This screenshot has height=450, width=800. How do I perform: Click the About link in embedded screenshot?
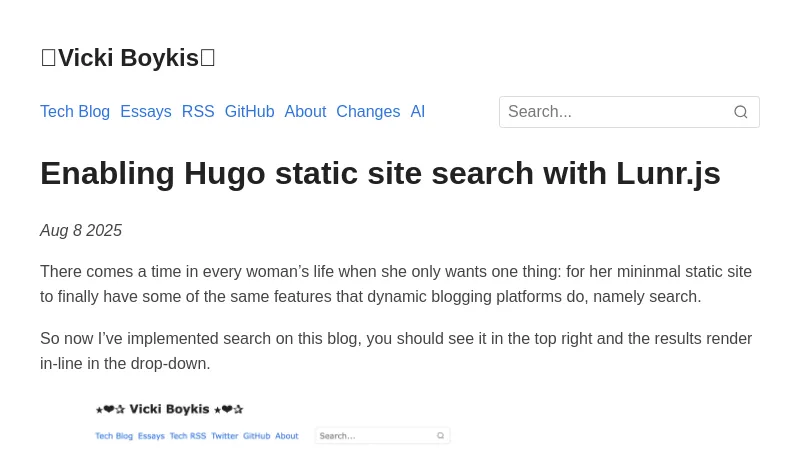tap(287, 436)
